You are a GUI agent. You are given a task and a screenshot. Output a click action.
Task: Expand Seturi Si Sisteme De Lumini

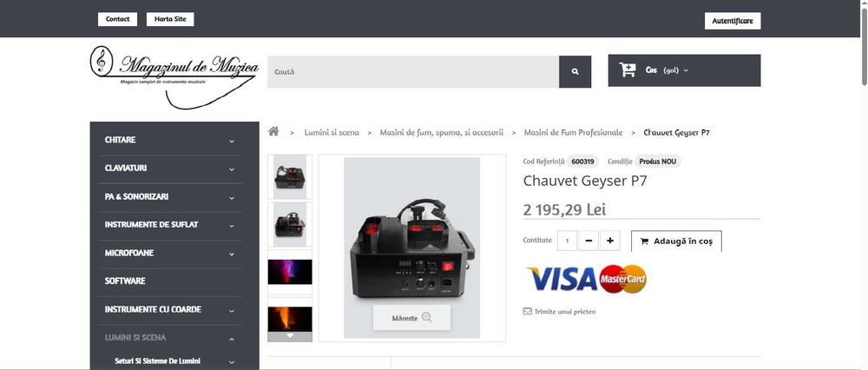[232, 362]
